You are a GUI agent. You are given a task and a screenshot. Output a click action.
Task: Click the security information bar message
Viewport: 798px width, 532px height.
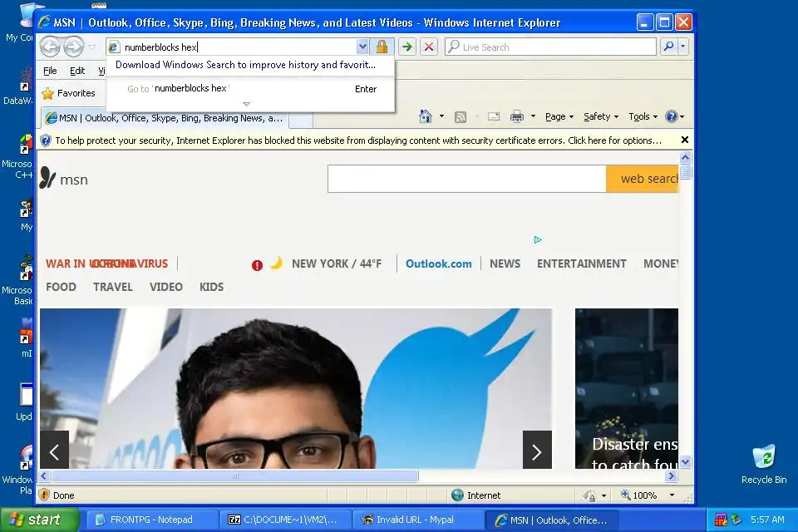pyautogui.click(x=358, y=140)
